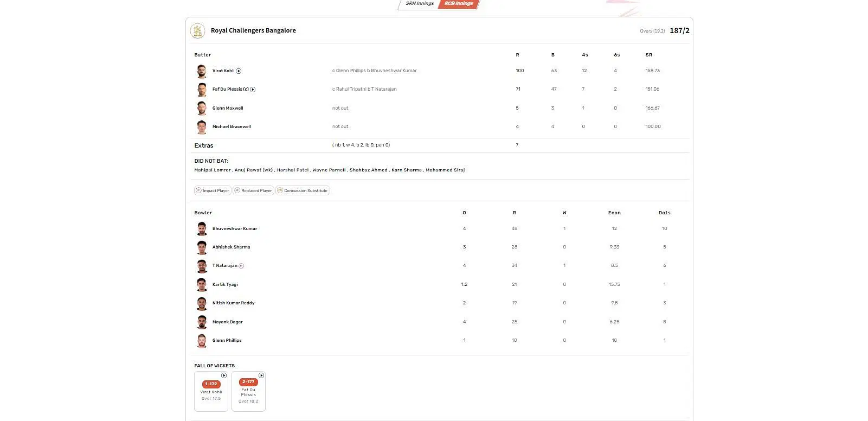Click Kartik Tyagi's economy value 15.75
This screenshot has width=868, height=421.
click(x=614, y=284)
